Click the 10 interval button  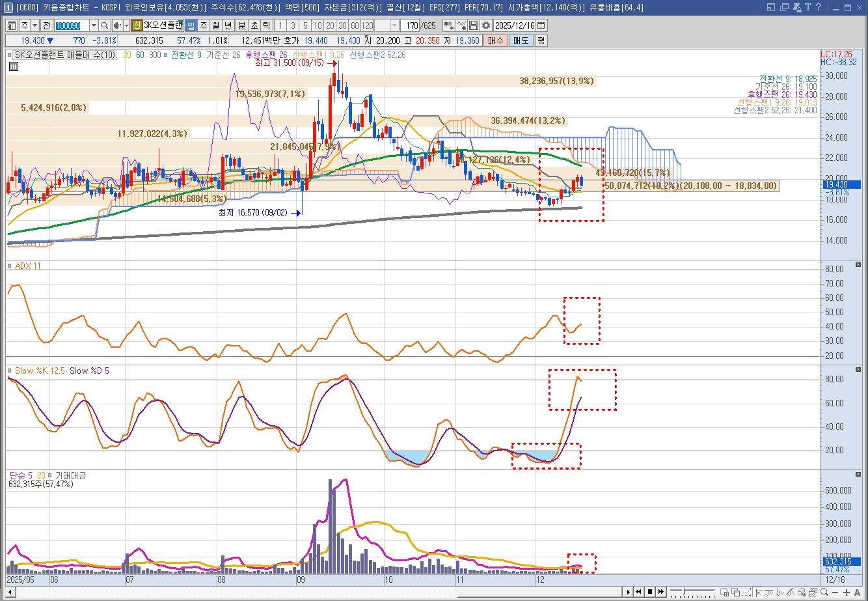pos(318,25)
